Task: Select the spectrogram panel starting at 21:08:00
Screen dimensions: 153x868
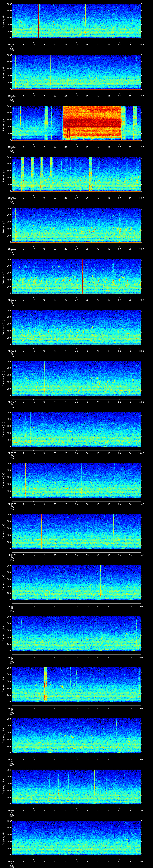Action: point(77,378)
